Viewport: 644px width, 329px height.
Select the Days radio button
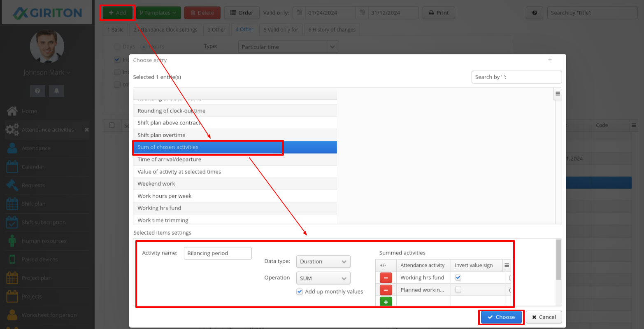(x=117, y=47)
